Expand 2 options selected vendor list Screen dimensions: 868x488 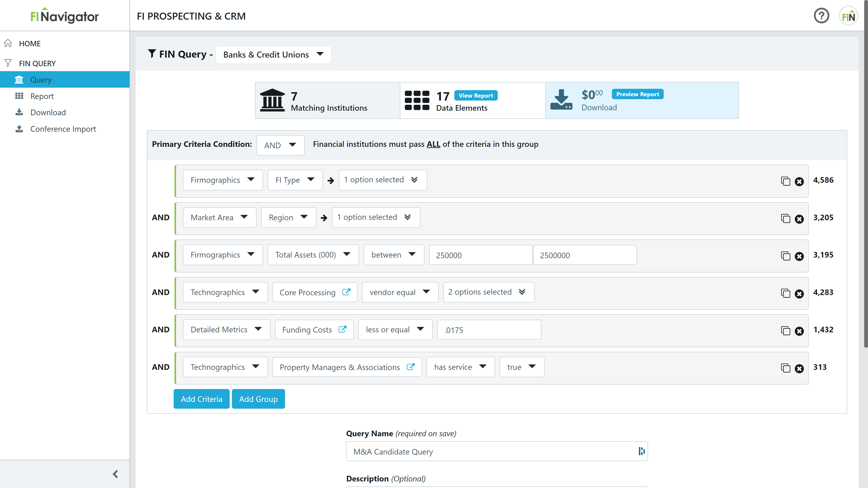coord(489,292)
